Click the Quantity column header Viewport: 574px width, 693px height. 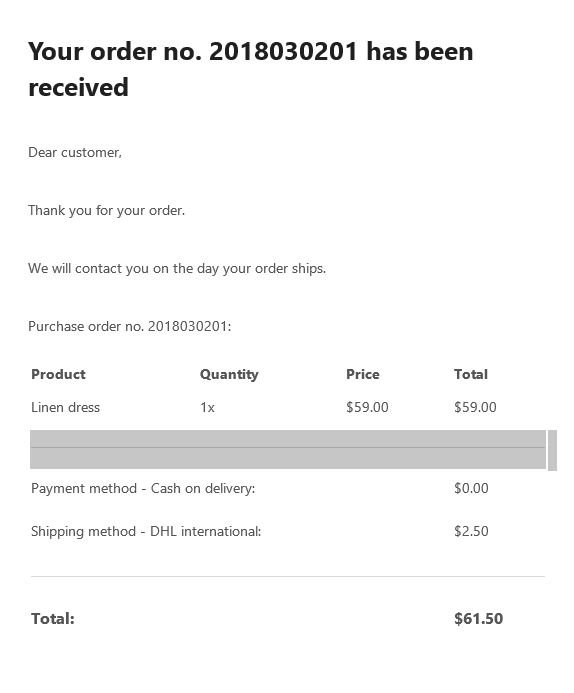(x=229, y=374)
